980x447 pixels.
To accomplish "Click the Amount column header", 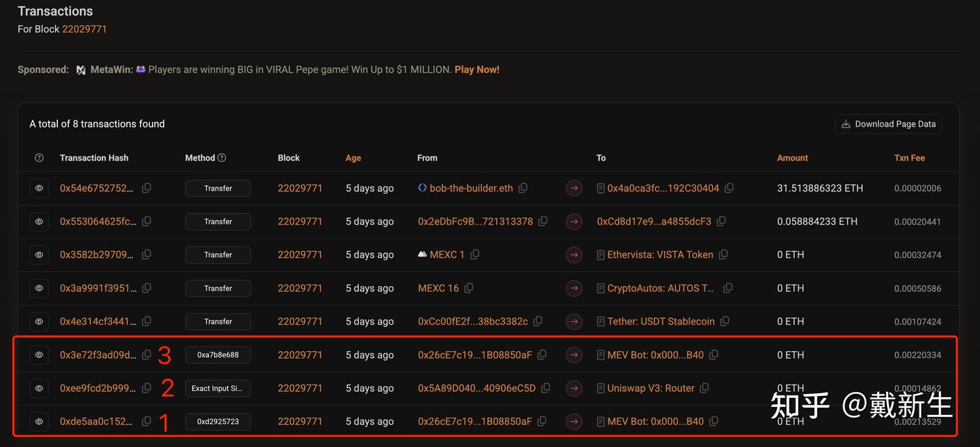I will 793,158.
